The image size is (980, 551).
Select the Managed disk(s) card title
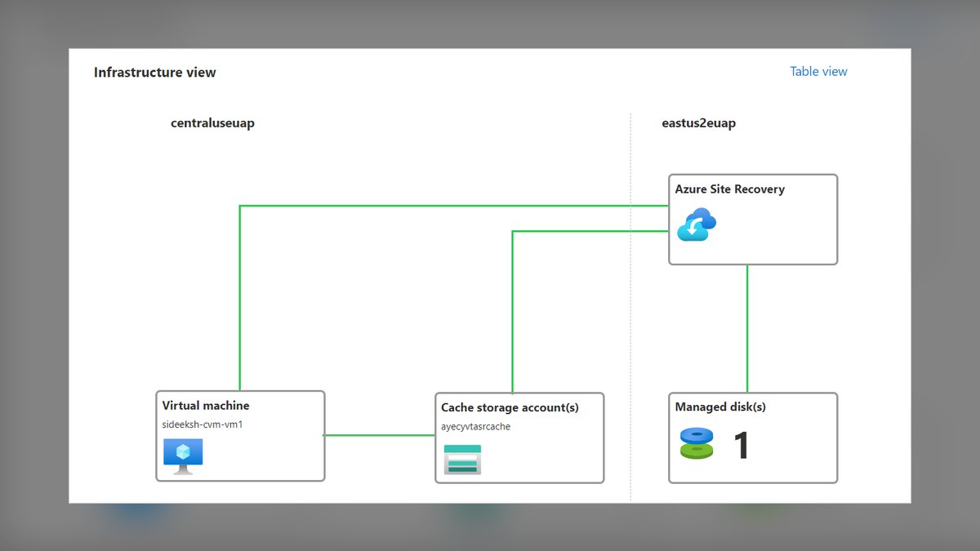pos(720,407)
